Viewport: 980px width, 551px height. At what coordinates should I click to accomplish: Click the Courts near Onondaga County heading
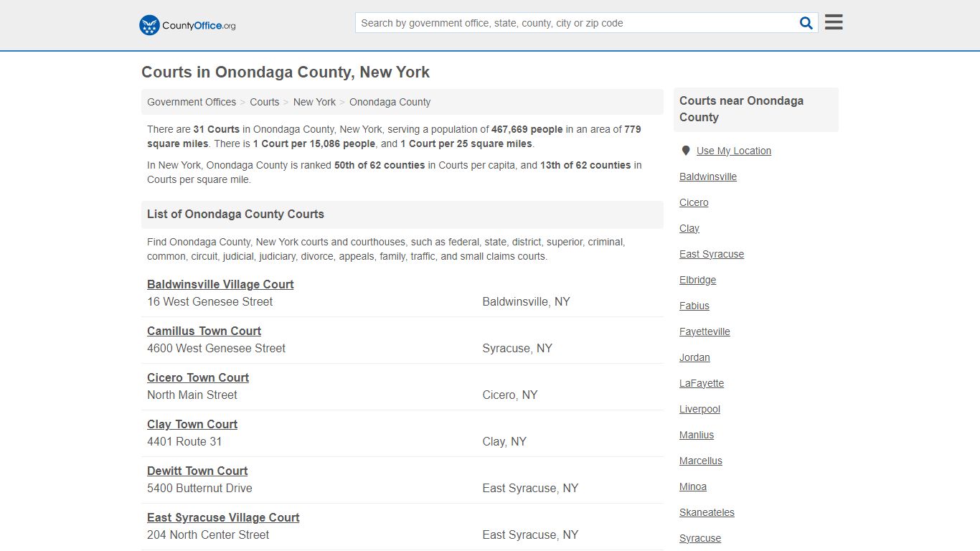[742, 109]
